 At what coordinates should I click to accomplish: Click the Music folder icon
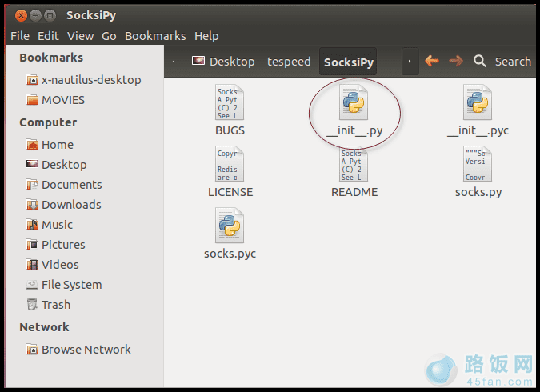point(32,225)
